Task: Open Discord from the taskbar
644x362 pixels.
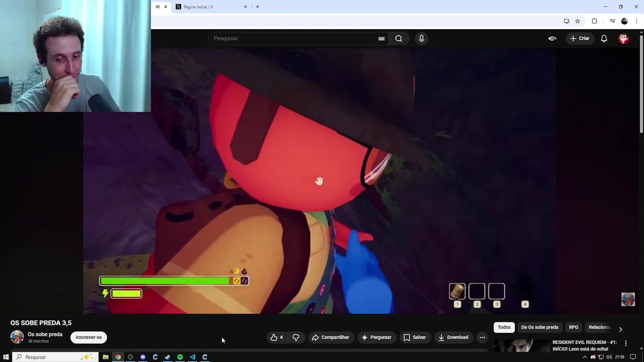Action: pos(143,357)
